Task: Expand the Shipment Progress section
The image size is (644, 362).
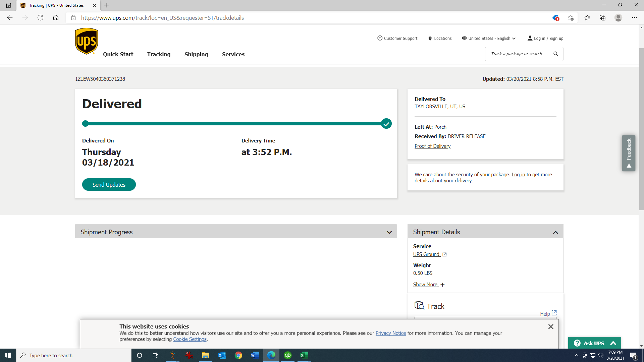Action: [x=389, y=232]
